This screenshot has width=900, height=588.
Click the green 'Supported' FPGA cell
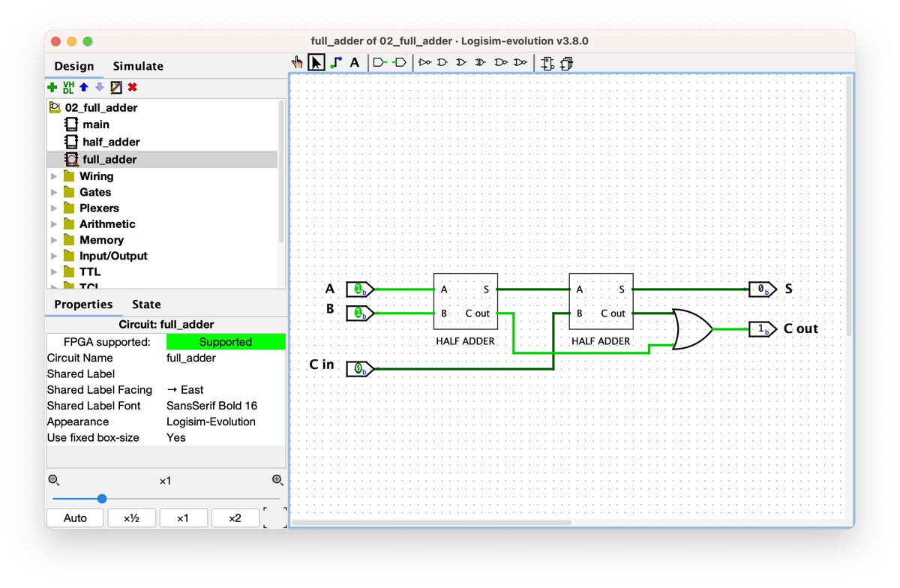pyautogui.click(x=226, y=342)
